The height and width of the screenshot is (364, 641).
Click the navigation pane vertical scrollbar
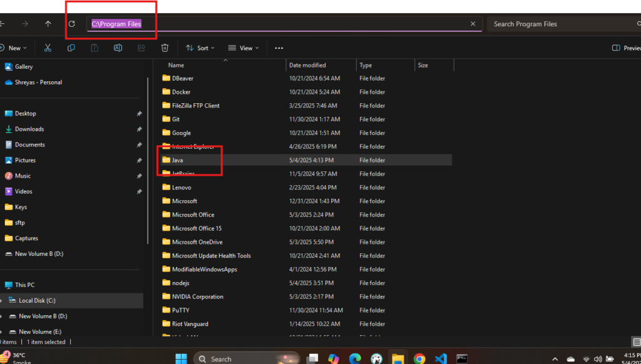(148, 156)
